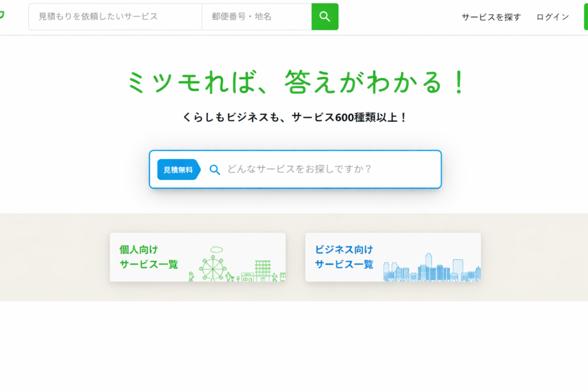Click the blue 見積無料 badge
The image size is (588, 392).
coord(178,169)
